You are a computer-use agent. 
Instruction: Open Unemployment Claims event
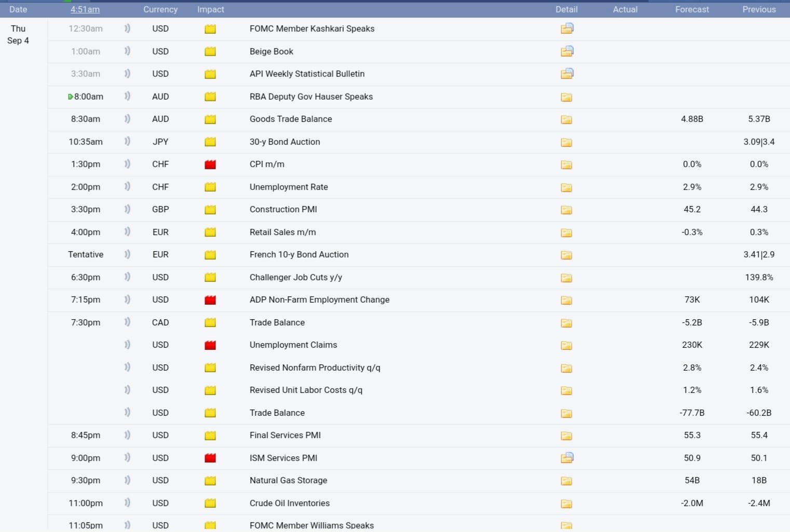[x=293, y=345]
